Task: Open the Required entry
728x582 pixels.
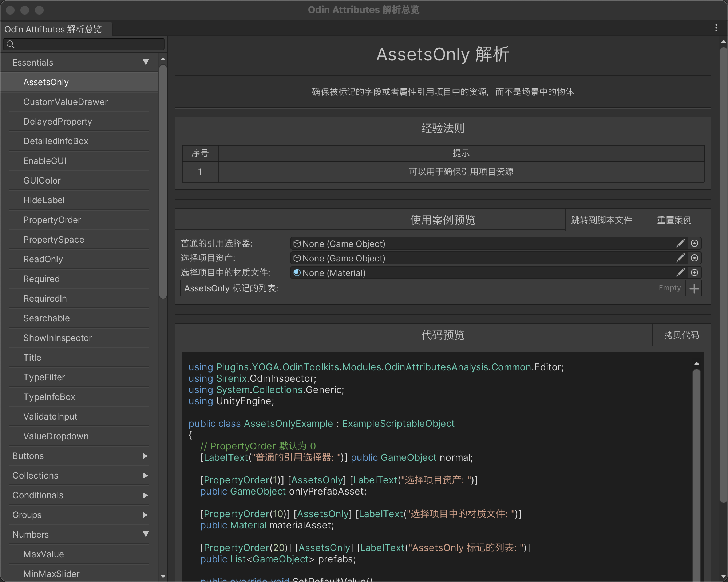Action: [x=79, y=279]
